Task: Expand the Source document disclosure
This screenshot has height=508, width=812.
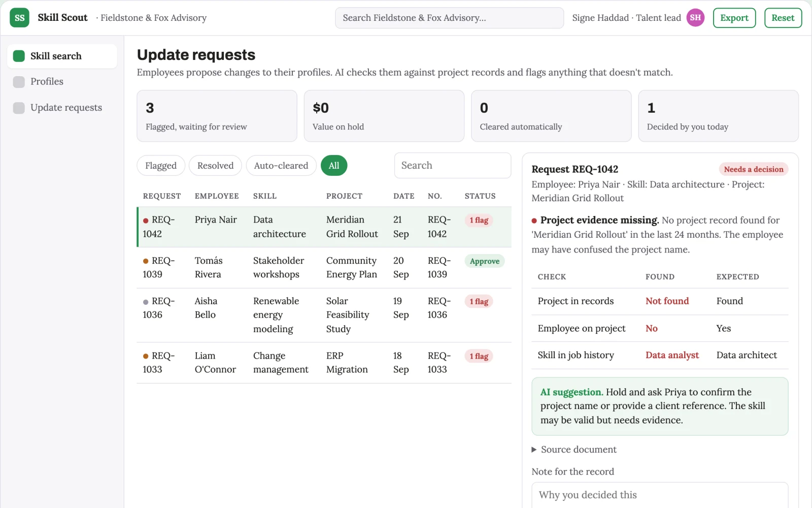Action: 574,450
